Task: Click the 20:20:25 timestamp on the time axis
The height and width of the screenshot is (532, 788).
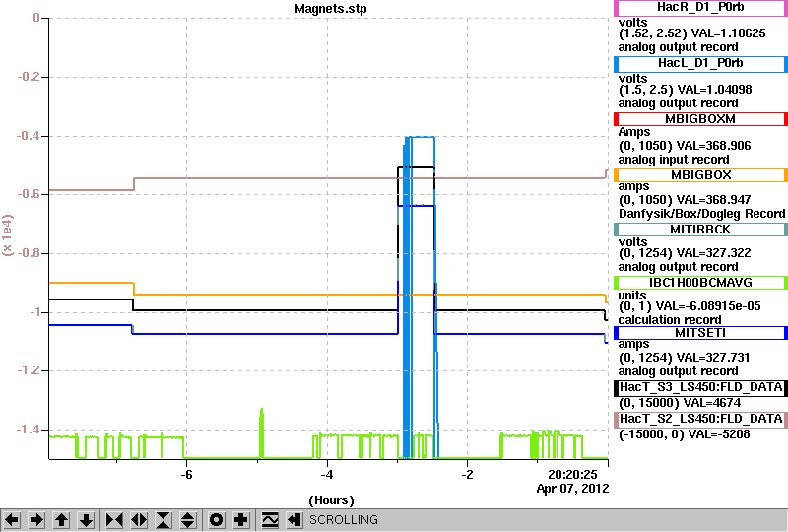Action: 572,474
